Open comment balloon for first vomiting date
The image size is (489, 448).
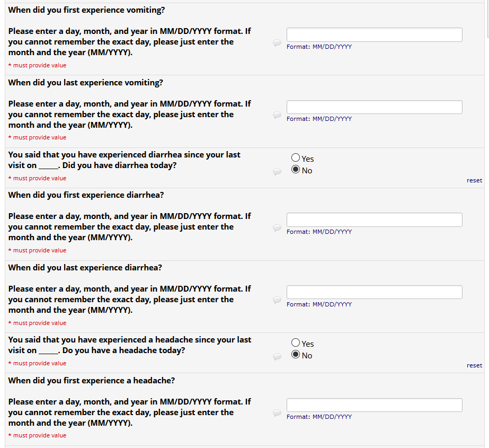[277, 43]
